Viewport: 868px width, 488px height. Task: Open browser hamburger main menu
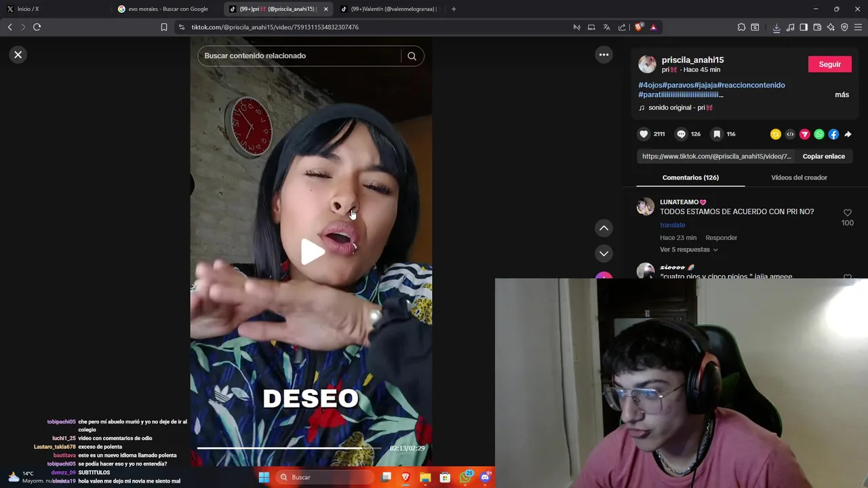click(859, 27)
